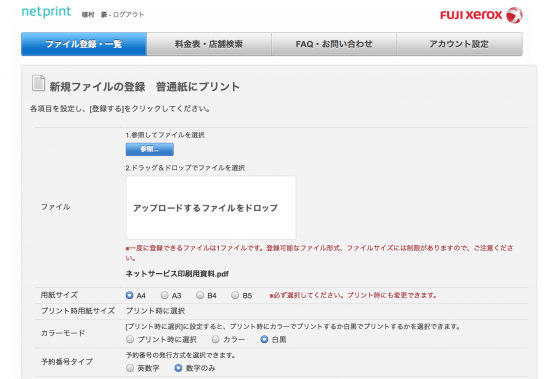Image resolution: width=550 pixels, height=379 pixels.
Task: Click the netprint logo
Action: tap(46, 12)
